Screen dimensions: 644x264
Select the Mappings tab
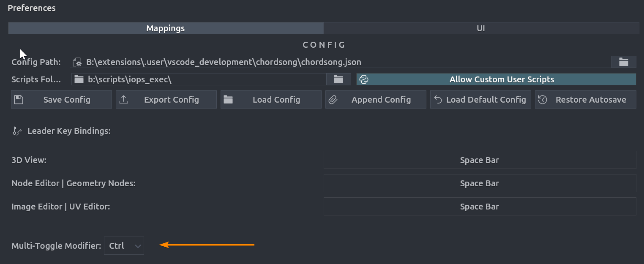coord(165,28)
